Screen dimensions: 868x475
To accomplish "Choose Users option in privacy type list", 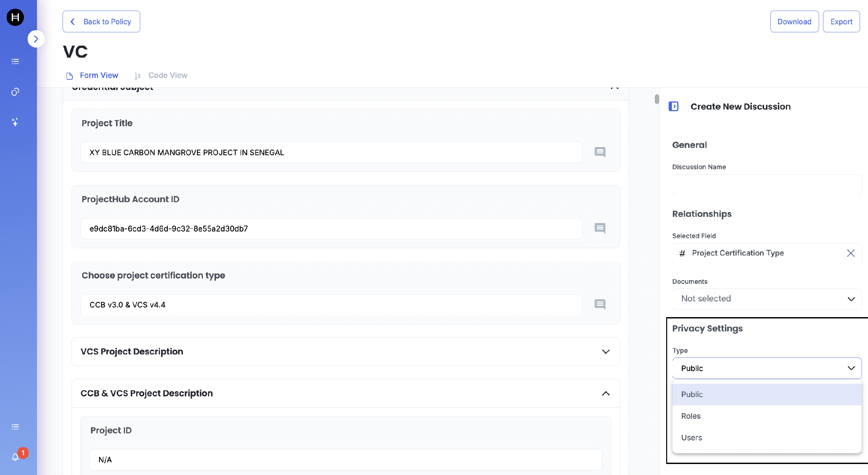I will click(691, 438).
